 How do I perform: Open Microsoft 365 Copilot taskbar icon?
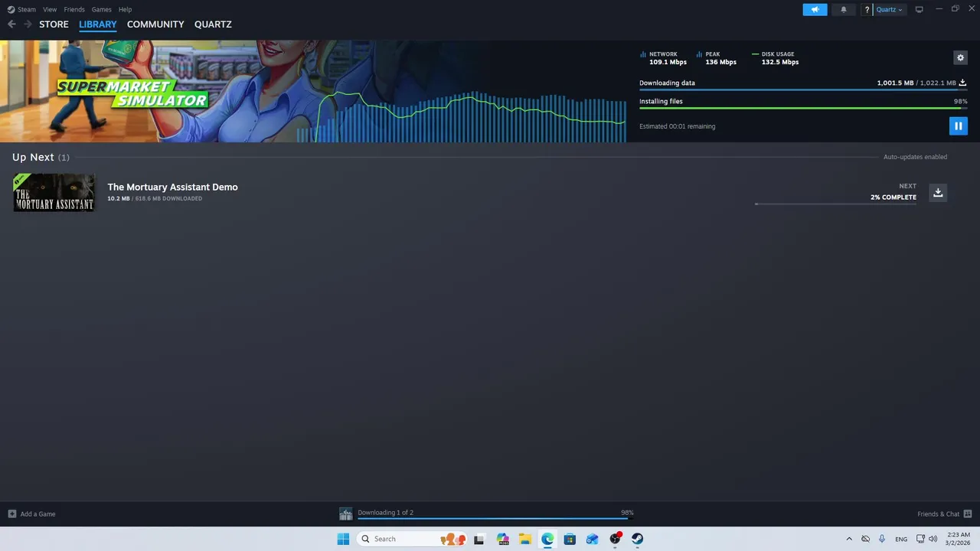tap(502, 539)
